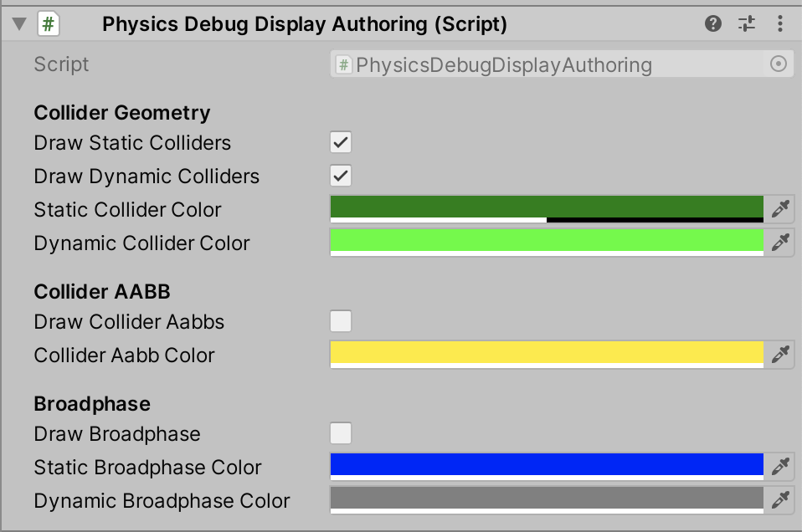Enable Draw Broadphase checkbox

pos(341,433)
